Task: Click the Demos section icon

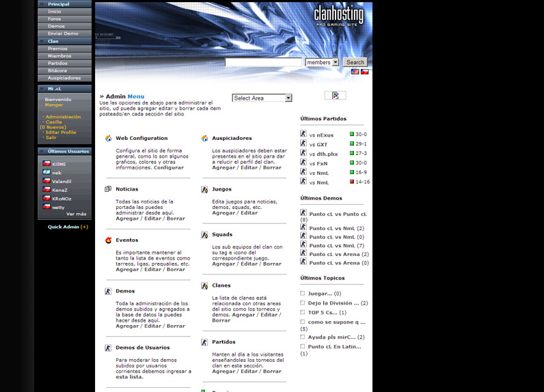Action: [x=108, y=291]
